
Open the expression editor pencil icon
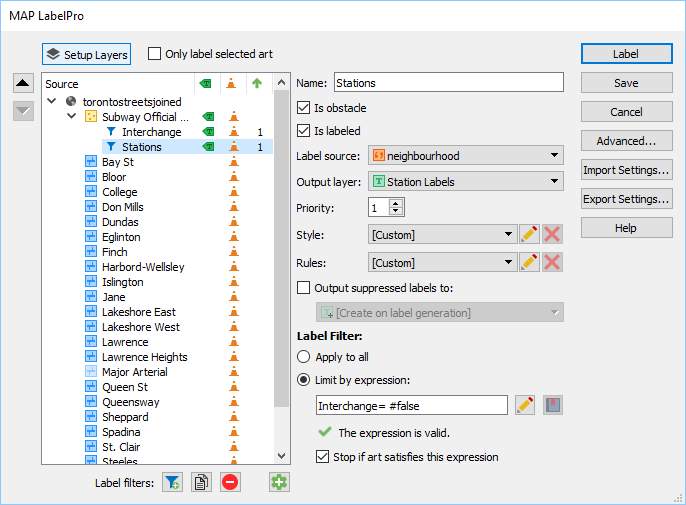click(525, 405)
